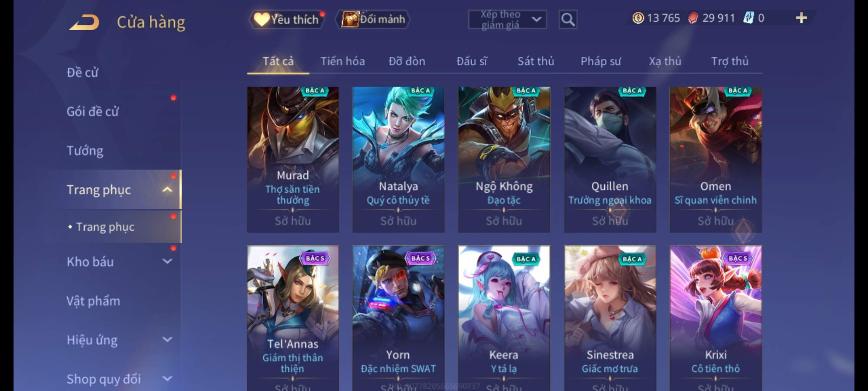Open Gói đề cử in sidebar
Image resolution: width=868 pixels, height=391 pixels.
pyautogui.click(x=93, y=112)
